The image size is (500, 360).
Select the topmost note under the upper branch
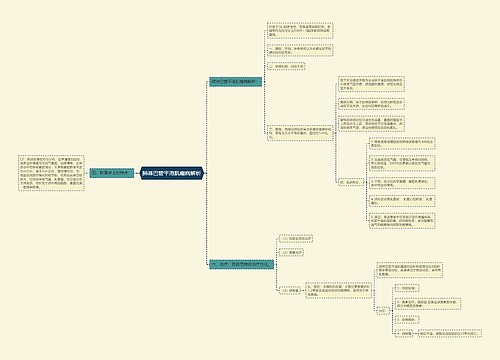300,31
